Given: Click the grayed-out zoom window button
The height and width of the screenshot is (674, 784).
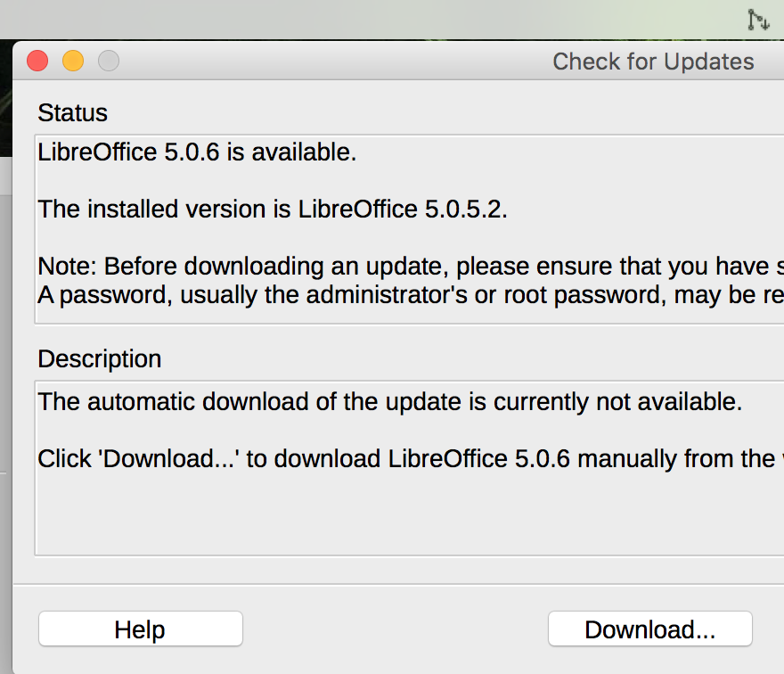Looking at the screenshot, I should pos(109,61).
